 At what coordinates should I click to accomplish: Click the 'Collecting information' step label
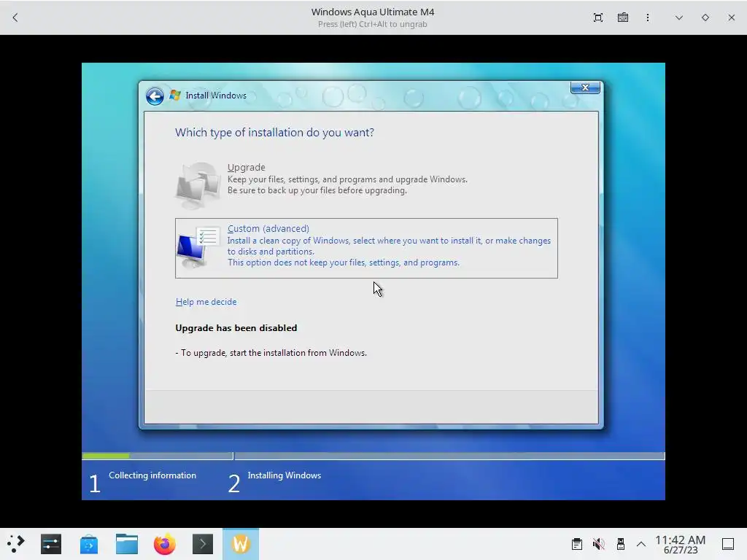point(152,475)
